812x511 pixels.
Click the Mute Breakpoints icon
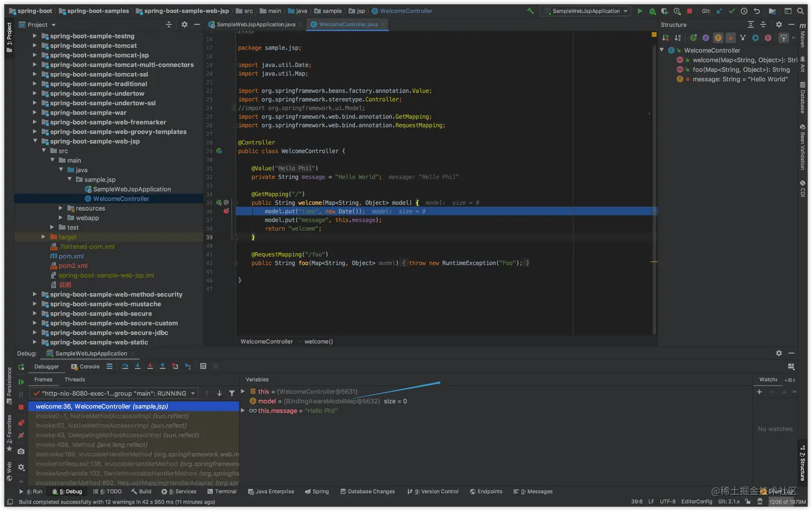click(21, 435)
